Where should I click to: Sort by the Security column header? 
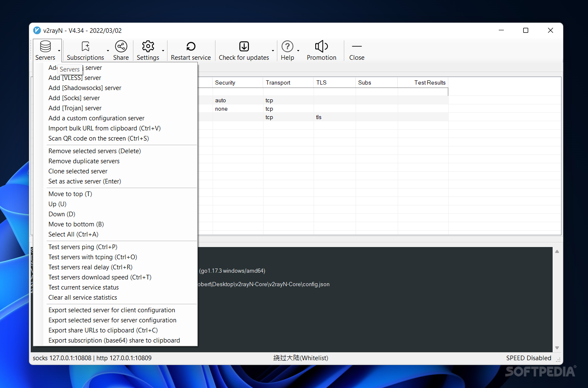(238, 82)
